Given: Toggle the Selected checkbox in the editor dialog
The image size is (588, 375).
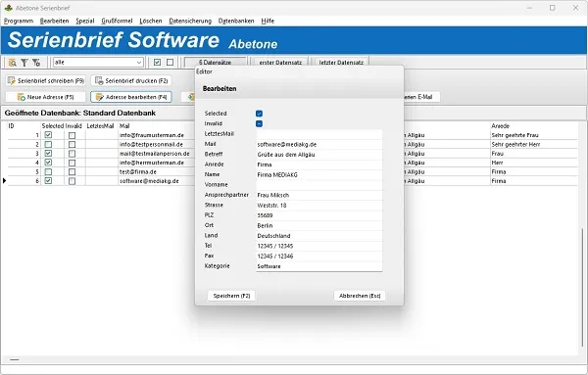Looking at the screenshot, I should [x=259, y=114].
